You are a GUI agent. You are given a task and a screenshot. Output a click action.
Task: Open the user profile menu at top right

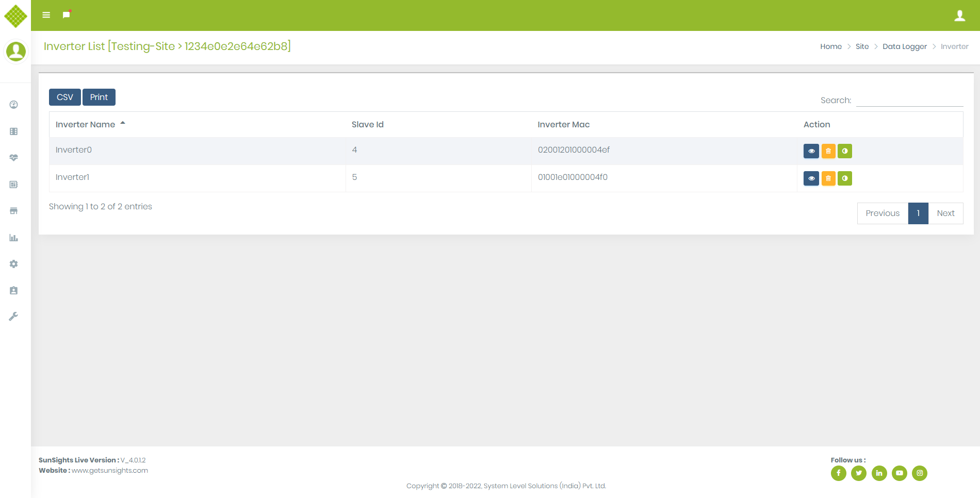959,15
